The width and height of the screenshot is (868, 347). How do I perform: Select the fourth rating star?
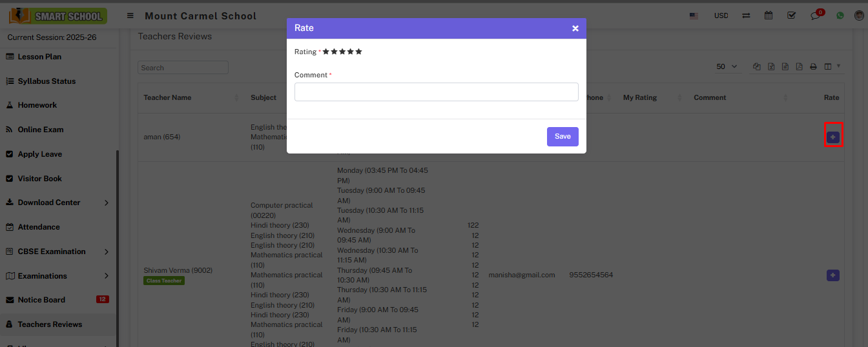pyautogui.click(x=351, y=52)
